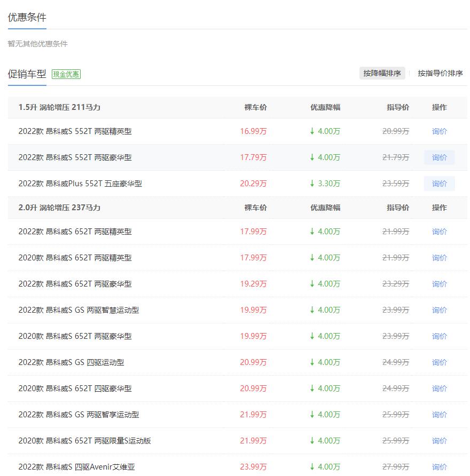Click model name 2022款 昂科威S 652T 两驱精英型
The image size is (470, 476).
pos(75,232)
